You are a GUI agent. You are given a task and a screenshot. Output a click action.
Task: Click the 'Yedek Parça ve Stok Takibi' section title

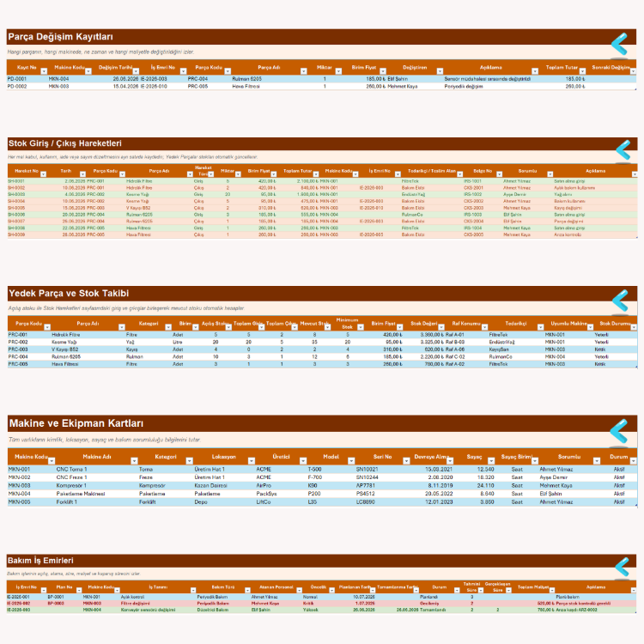(69, 294)
